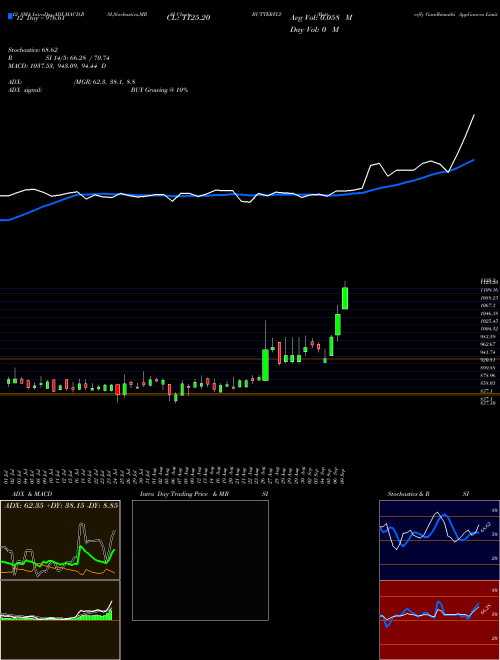The width and height of the screenshot is (500, 660).
Task: Click the blue Stochastics thumbnail chart
Action: click(x=439, y=540)
